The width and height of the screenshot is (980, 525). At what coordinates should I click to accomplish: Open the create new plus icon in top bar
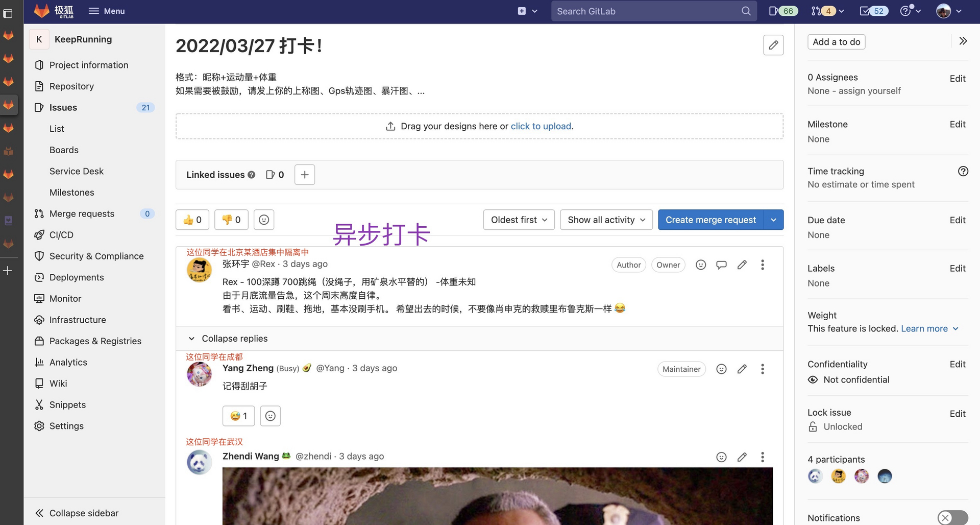(527, 11)
